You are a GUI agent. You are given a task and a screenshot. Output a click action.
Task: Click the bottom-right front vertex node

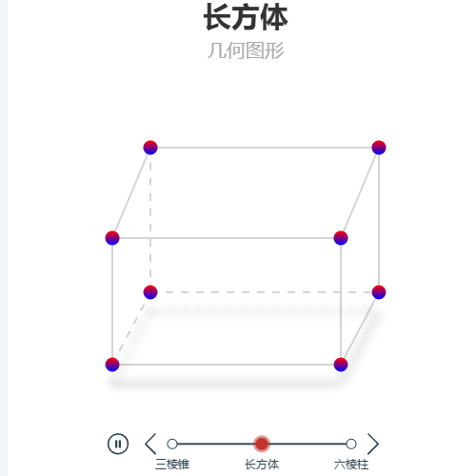[x=341, y=365]
